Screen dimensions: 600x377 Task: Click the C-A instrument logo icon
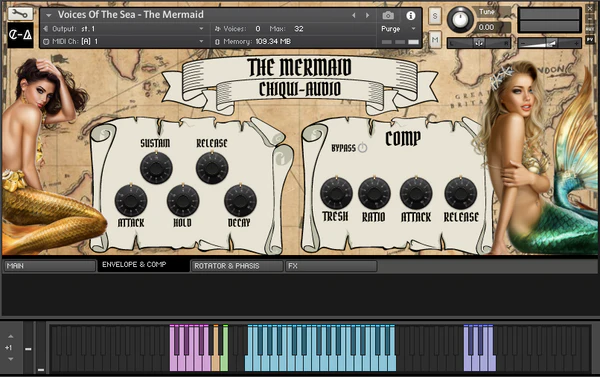coord(20,35)
